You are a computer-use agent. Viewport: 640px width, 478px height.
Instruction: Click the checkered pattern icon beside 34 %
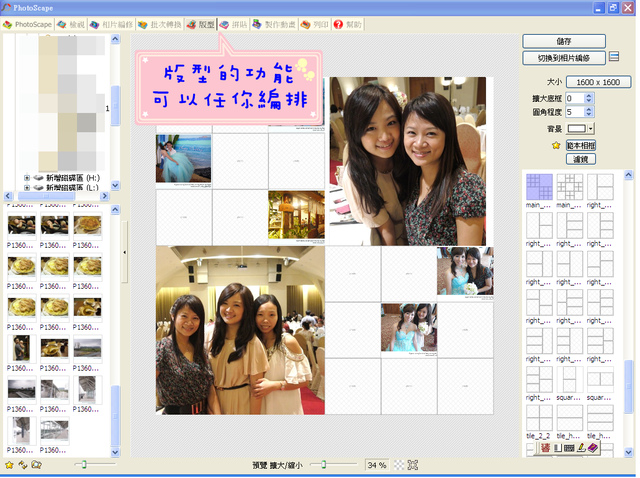399,465
